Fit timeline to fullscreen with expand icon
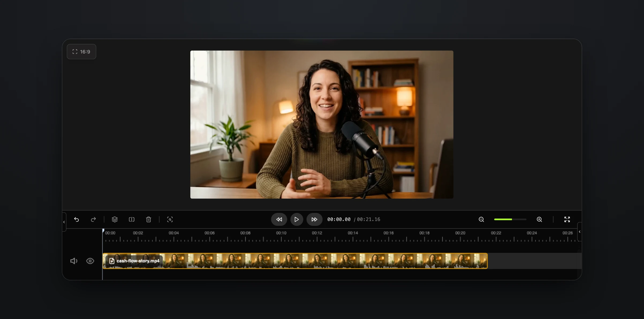The height and width of the screenshot is (319, 644). click(567, 219)
